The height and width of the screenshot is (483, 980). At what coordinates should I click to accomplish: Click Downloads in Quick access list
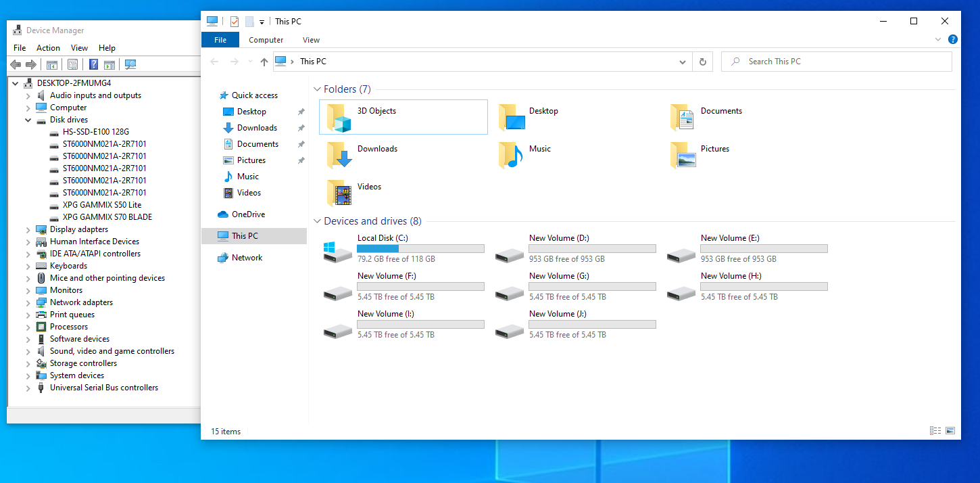pos(257,128)
